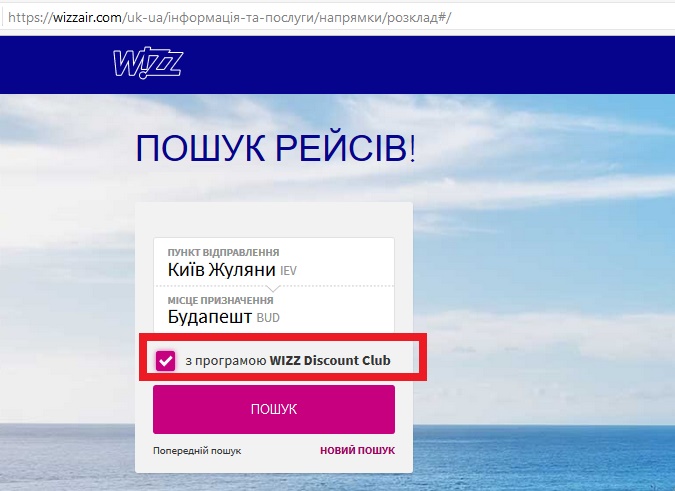Click the bold 'WIZZ Discount Club' text

click(330, 360)
